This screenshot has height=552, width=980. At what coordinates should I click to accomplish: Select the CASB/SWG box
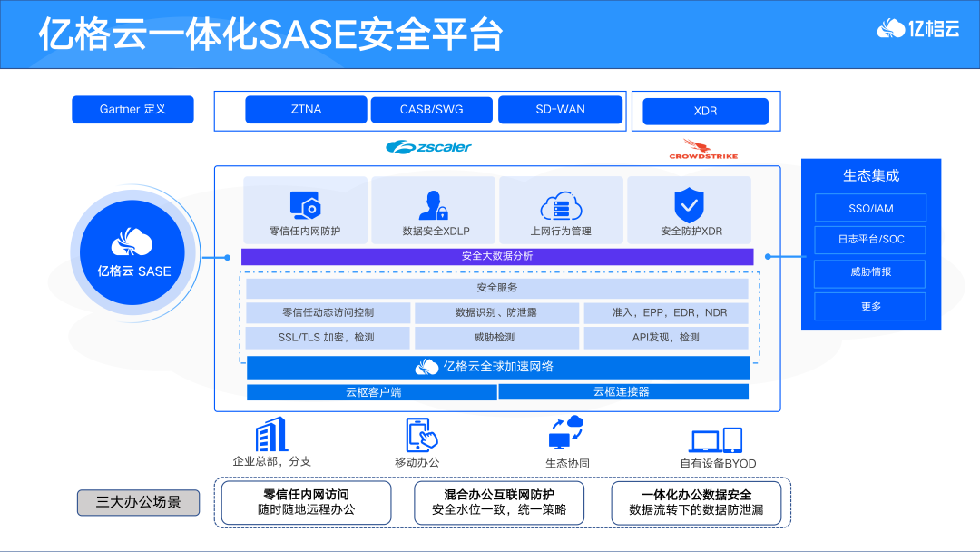pyautogui.click(x=431, y=109)
